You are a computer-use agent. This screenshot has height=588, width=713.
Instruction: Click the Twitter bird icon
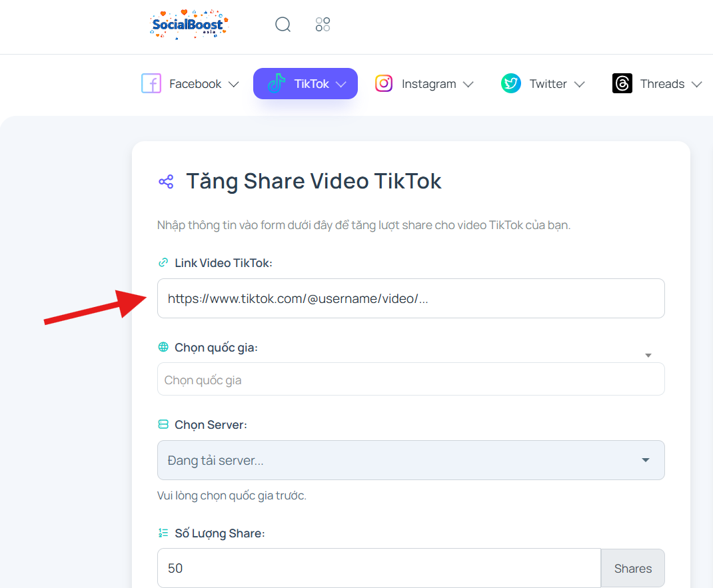(511, 84)
